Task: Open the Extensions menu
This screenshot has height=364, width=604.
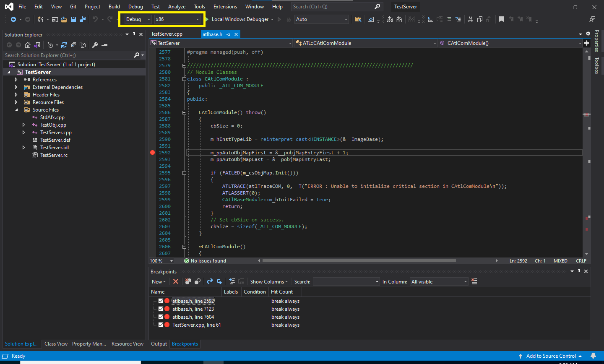Action: pyautogui.click(x=225, y=7)
